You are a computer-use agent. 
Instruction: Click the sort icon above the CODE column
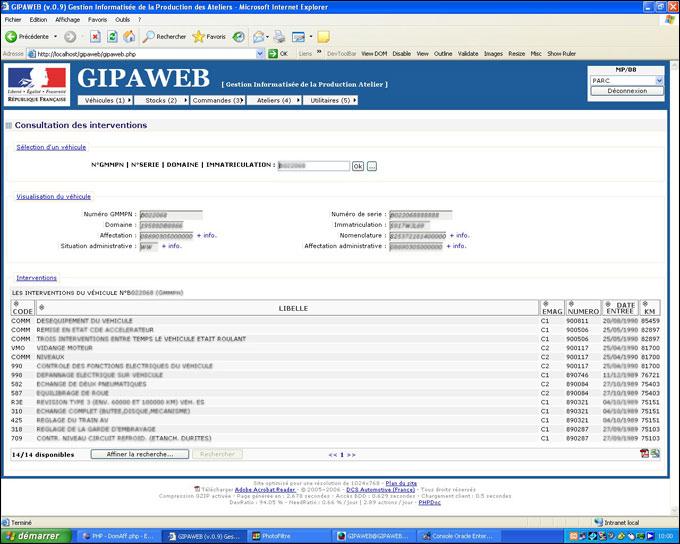[x=15, y=304]
